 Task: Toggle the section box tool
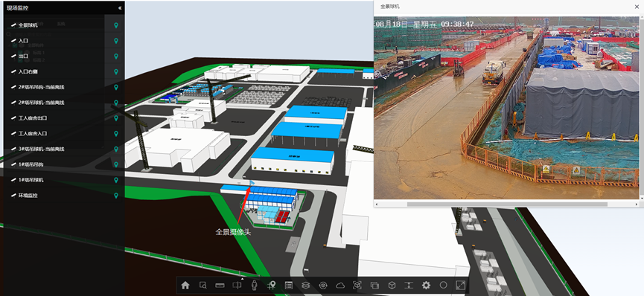pos(357,286)
